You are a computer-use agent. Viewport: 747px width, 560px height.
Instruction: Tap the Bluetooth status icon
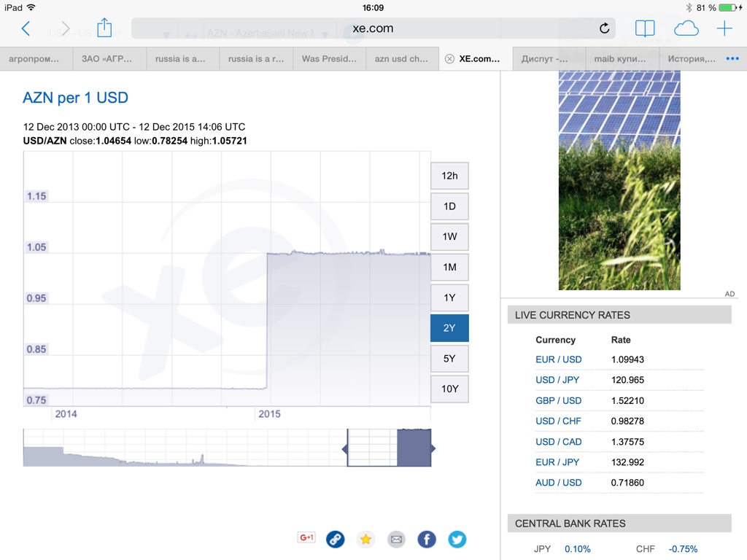pos(689,7)
